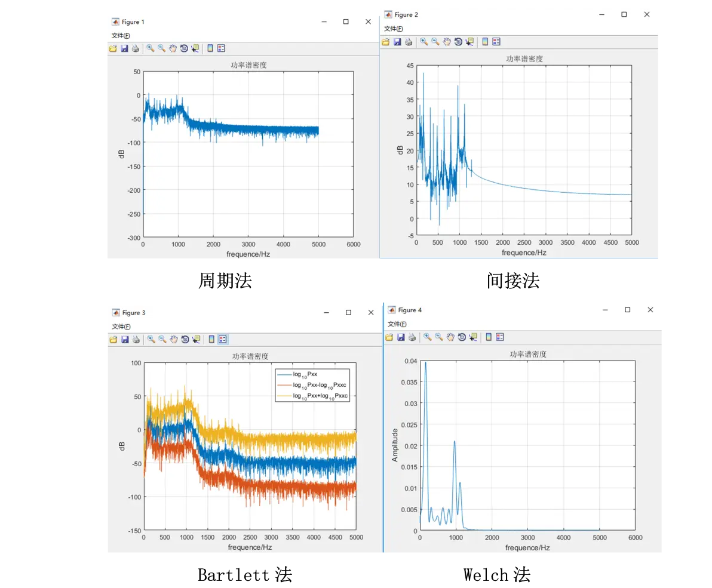Open a file in the Figure 1 toolbar

tap(113, 48)
